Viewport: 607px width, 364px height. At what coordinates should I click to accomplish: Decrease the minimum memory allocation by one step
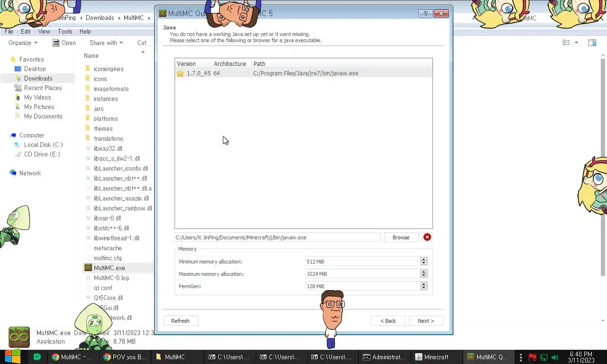(x=424, y=264)
